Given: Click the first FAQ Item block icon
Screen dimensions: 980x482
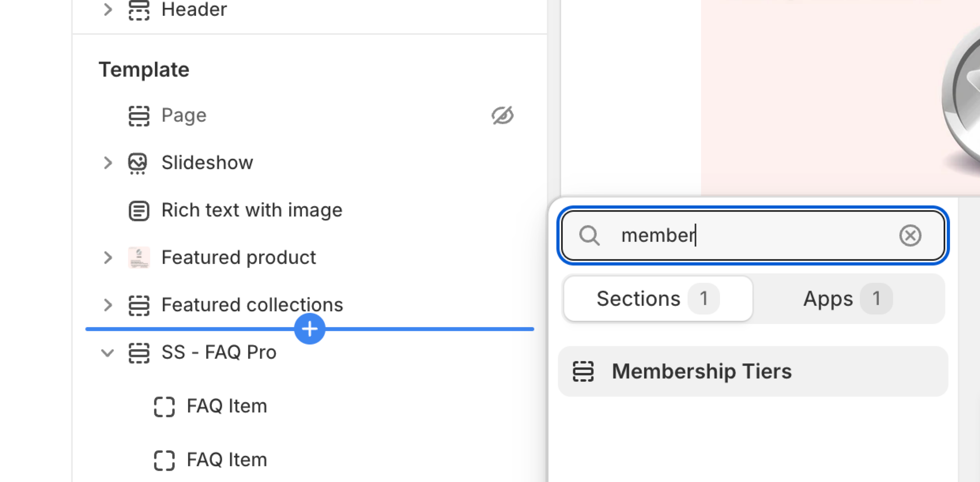Looking at the screenshot, I should [164, 407].
